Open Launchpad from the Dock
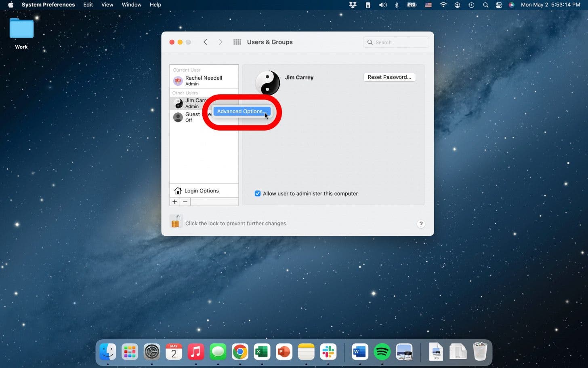The width and height of the screenshot is (588, 368). tap(130, 352)
